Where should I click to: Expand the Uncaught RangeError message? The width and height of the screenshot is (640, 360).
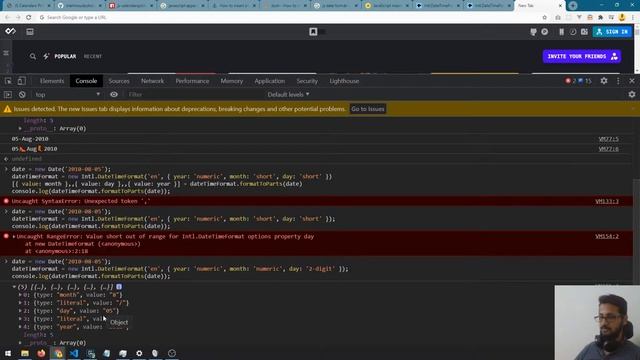(14, 236)
